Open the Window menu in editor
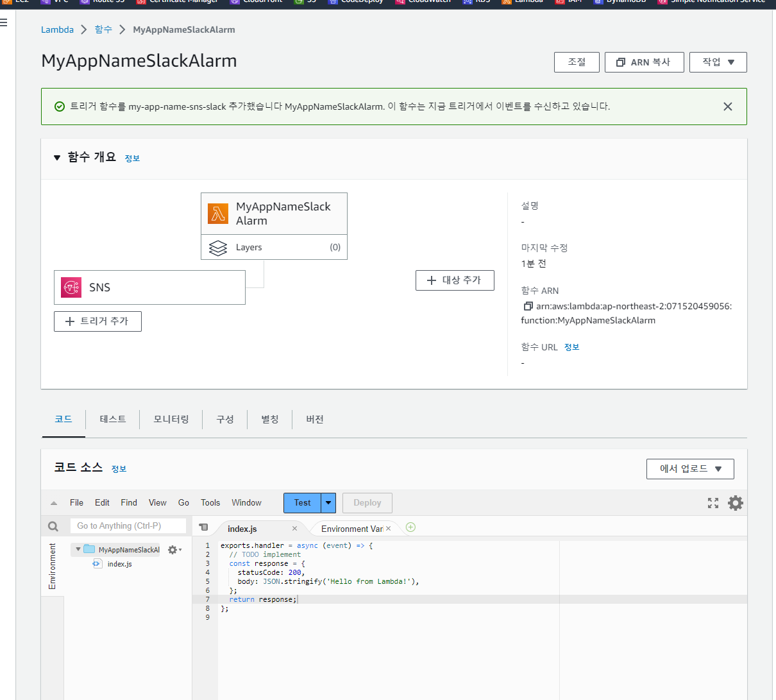Viewport: 776px width, 700px height. point(246,503)
